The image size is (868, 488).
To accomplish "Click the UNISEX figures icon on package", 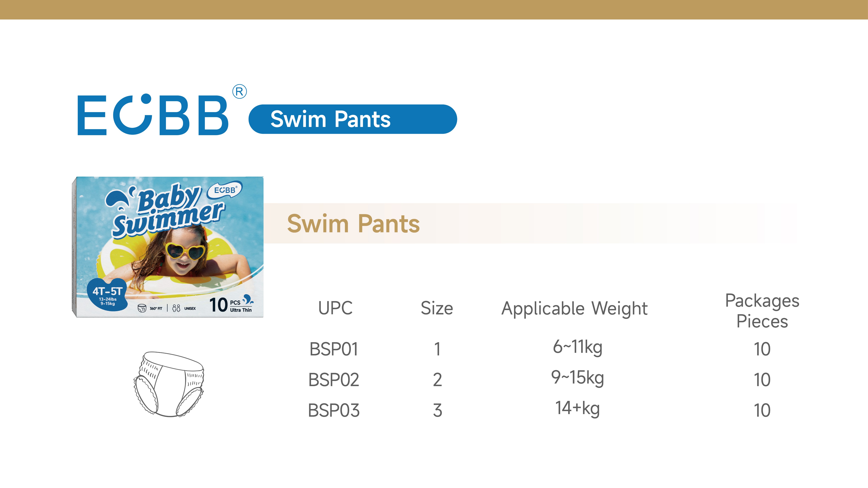I will tap(176, 308).
